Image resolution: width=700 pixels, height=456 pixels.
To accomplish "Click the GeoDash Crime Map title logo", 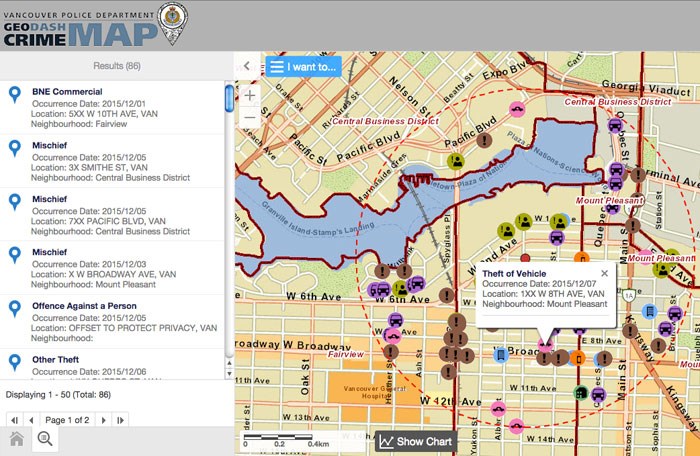I will pos(80,29).
